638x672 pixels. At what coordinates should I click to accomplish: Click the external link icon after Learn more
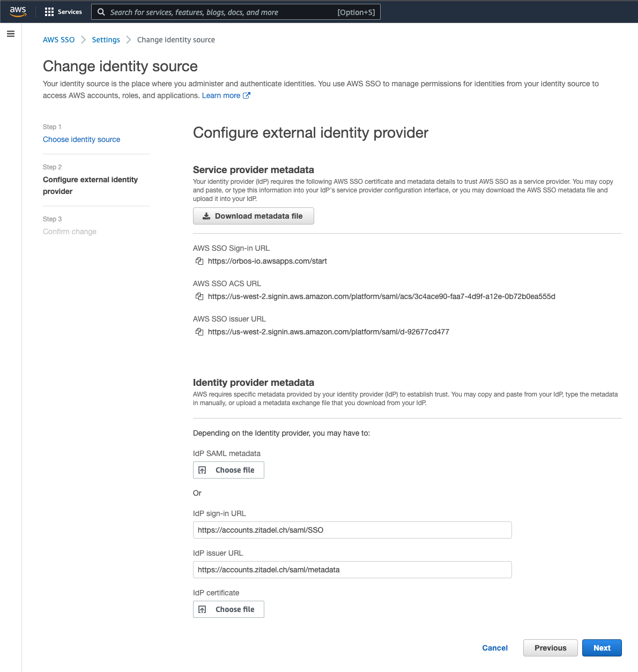coord(247,95)
